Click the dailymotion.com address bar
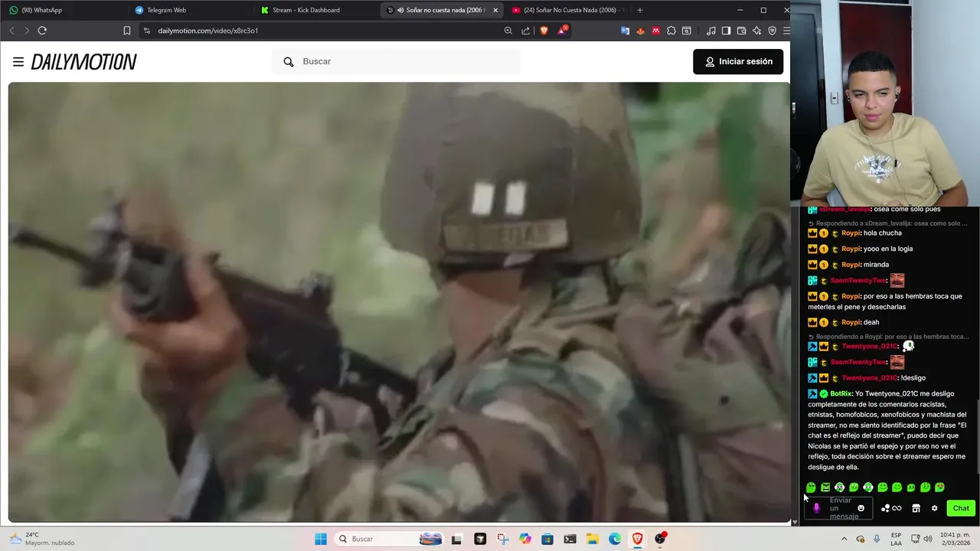The image size is (980, 551). (322, 31)
